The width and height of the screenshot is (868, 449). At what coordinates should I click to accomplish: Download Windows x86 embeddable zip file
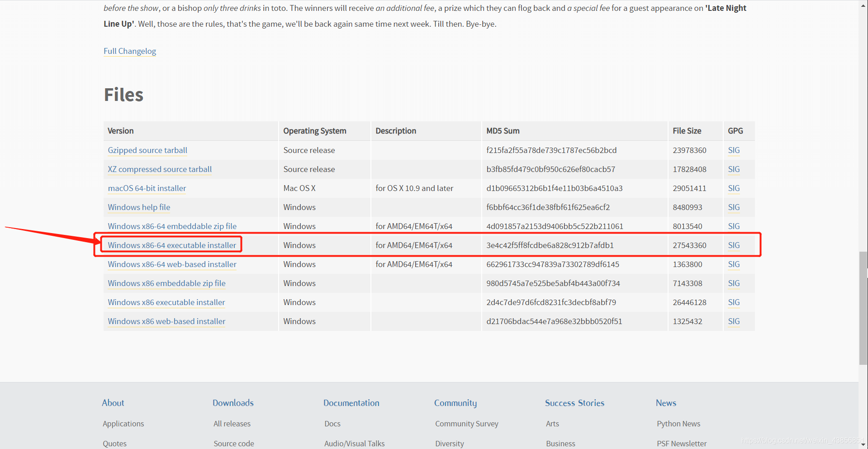coord(166,283)
